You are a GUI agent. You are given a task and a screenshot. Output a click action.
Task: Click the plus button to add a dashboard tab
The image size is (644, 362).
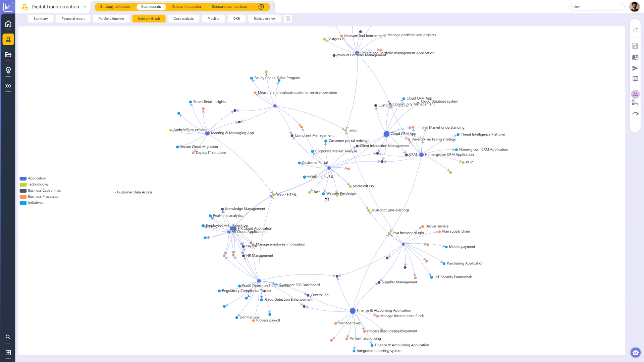[288, 18]
